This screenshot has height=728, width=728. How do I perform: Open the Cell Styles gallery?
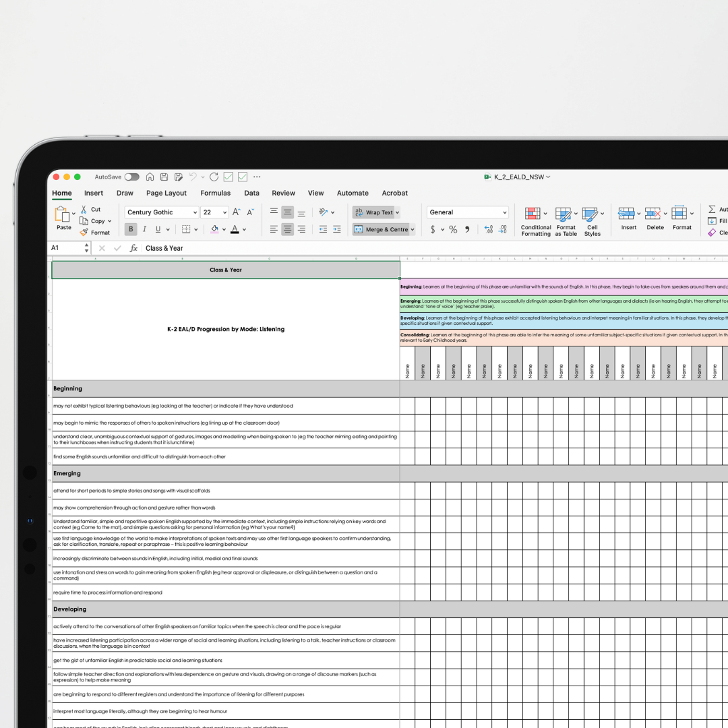click(591, 214)
